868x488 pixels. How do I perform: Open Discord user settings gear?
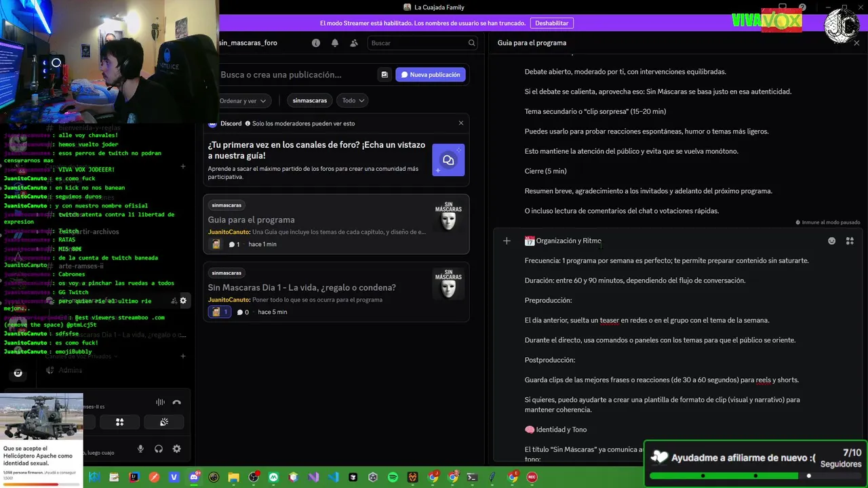point(176,449)
